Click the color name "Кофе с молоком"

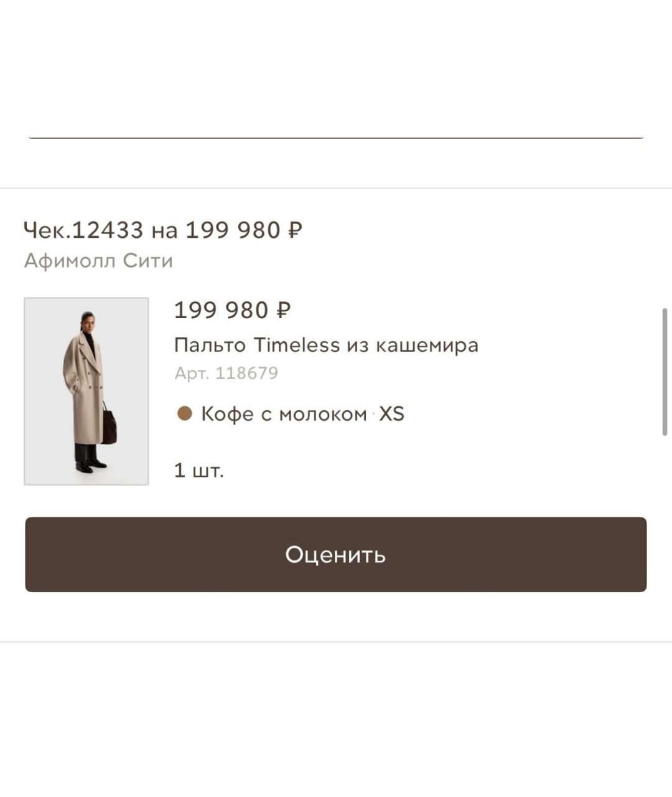click(284, 413)
